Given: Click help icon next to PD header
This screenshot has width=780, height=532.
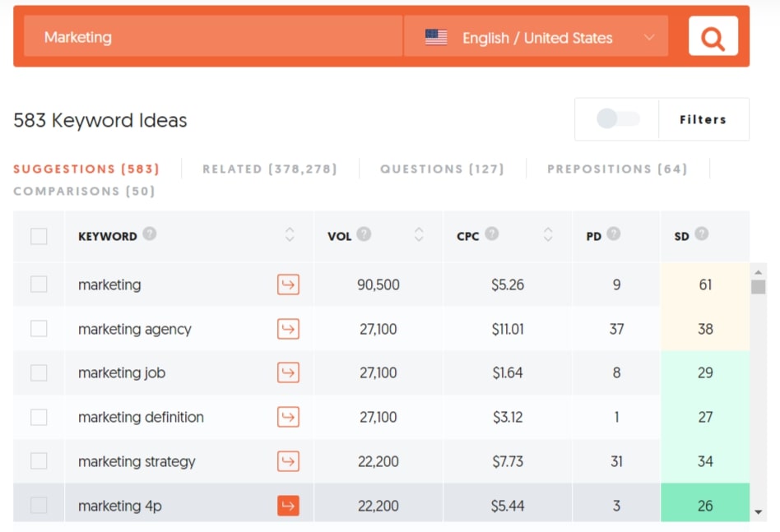Looking at the screenshot, I should coord(613,234).
